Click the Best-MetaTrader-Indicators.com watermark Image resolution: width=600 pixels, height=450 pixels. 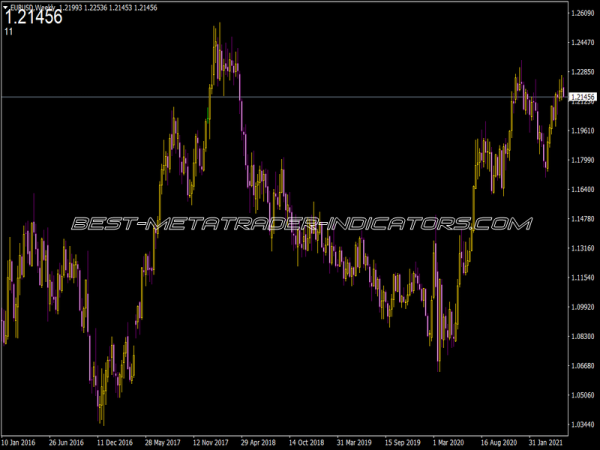coord(300,224)
